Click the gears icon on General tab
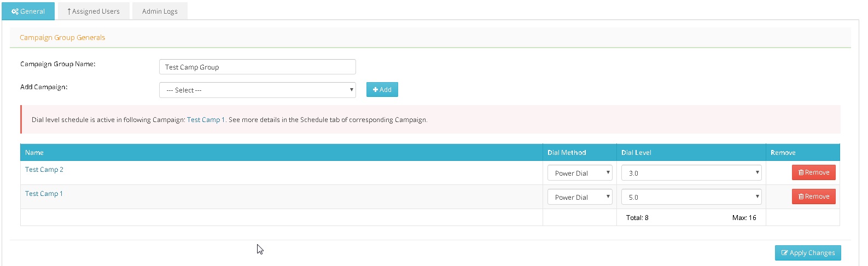The height and width of the screenshot is (266, 868). coord(15,11)
